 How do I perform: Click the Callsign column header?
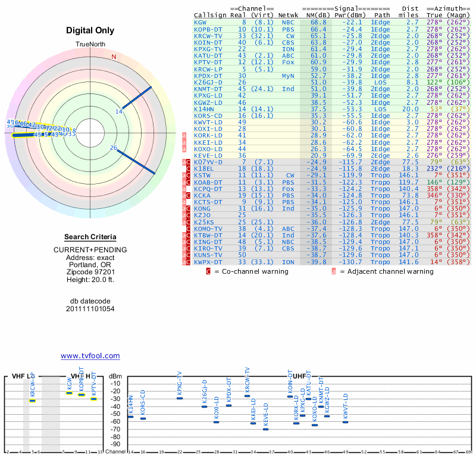[210, 15]
